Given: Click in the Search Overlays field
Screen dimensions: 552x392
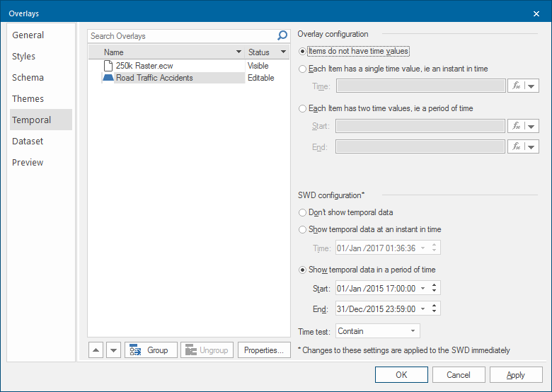Looking at the screenshot, I should pos(181,36).
